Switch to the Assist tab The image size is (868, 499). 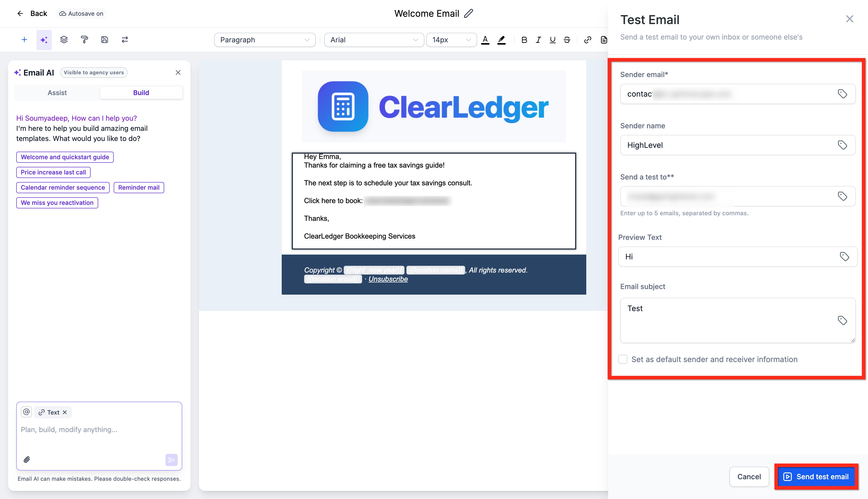(x=57, y=93)
